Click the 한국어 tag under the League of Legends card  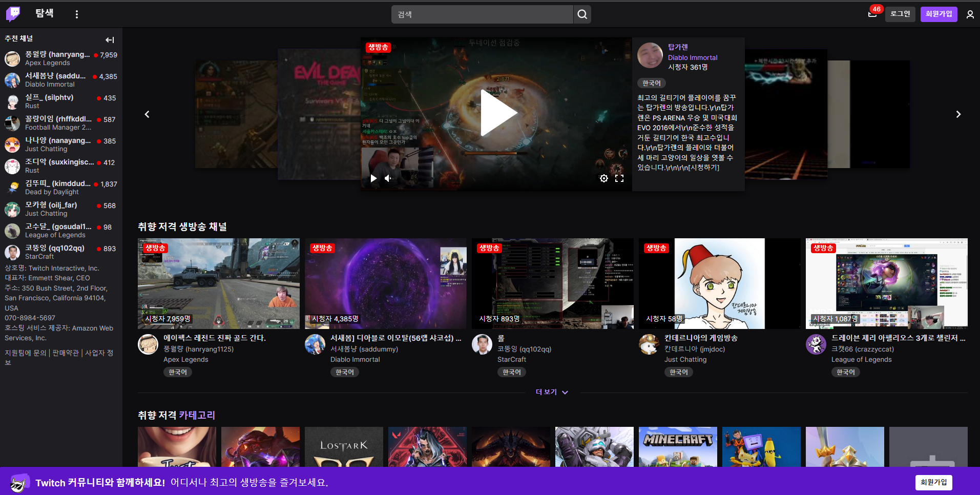click(846, 373)
